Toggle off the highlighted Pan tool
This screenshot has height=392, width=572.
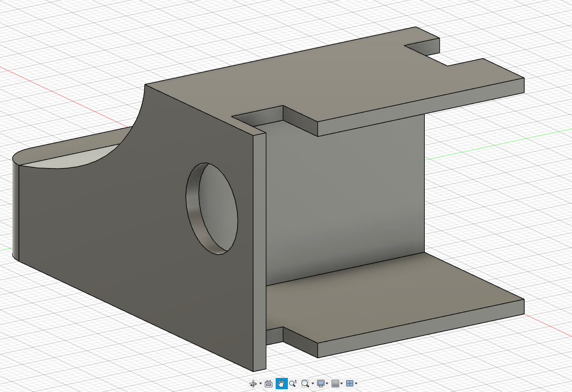pos(281,383)
